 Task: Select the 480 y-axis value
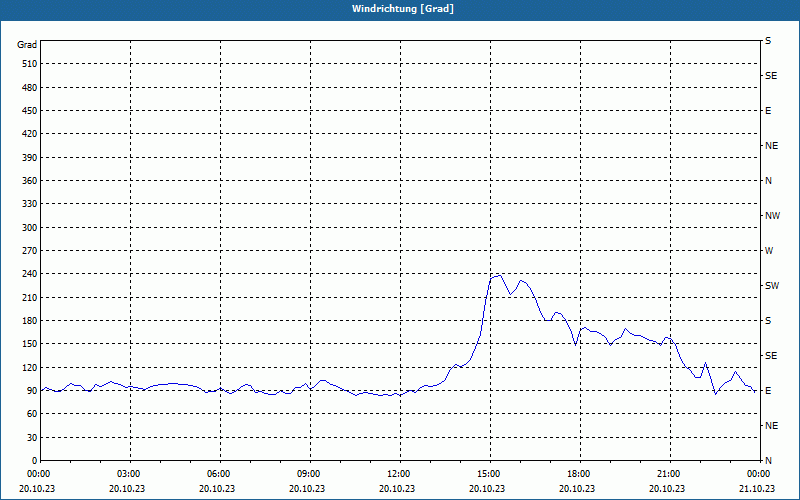coord(30,88)
